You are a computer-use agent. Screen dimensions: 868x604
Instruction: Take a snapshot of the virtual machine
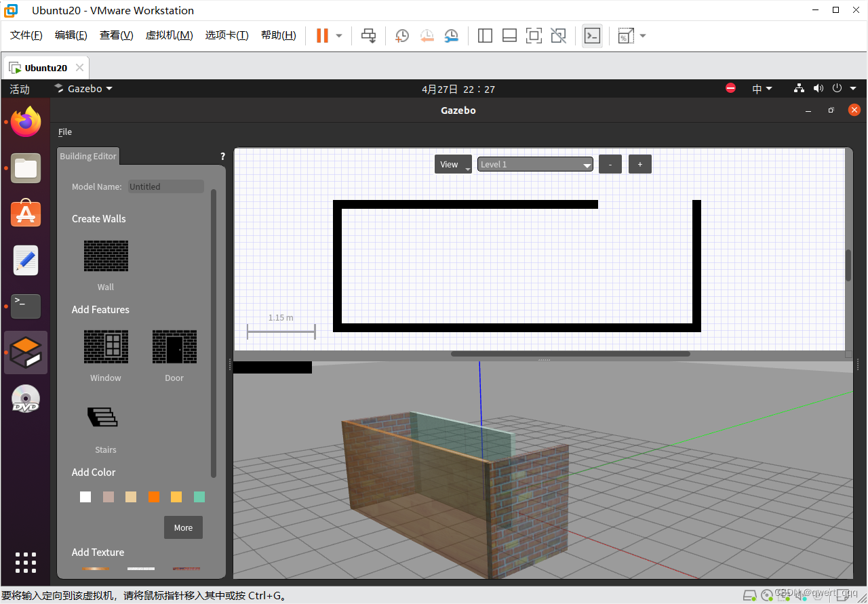point(402,36)
